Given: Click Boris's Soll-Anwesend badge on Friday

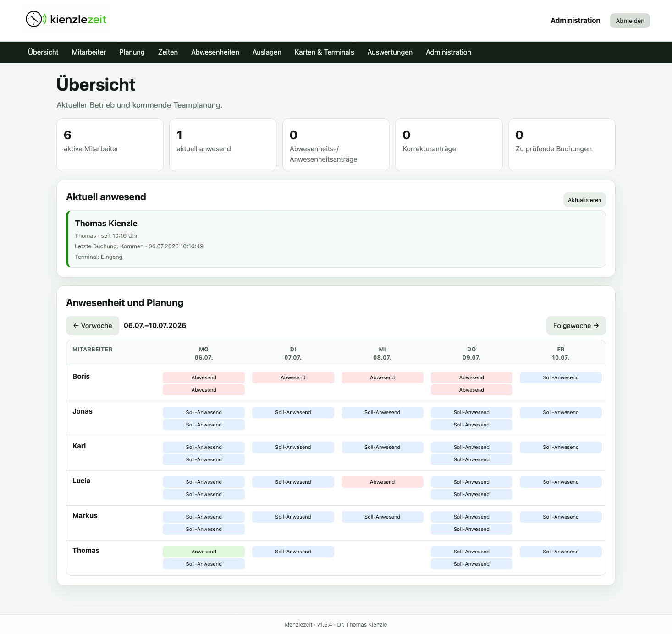Looking at the screenshot, I should pyautogui.click(x=561, y=377).
